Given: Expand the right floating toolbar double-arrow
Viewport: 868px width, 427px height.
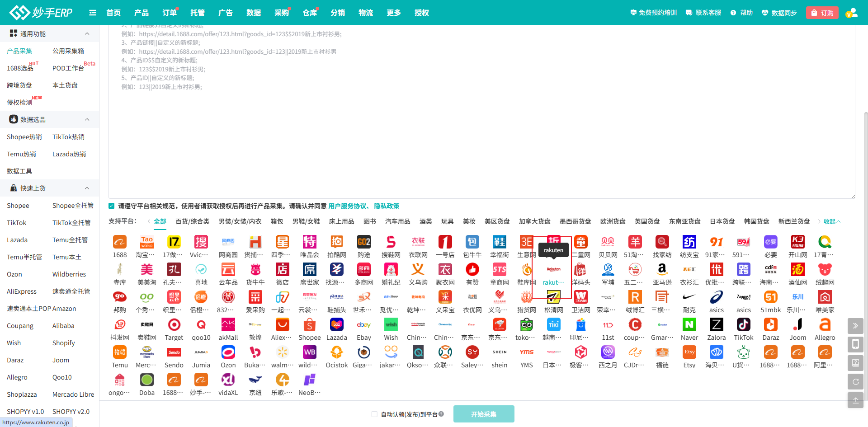Looking at the screenshot, I should [855, 326].
